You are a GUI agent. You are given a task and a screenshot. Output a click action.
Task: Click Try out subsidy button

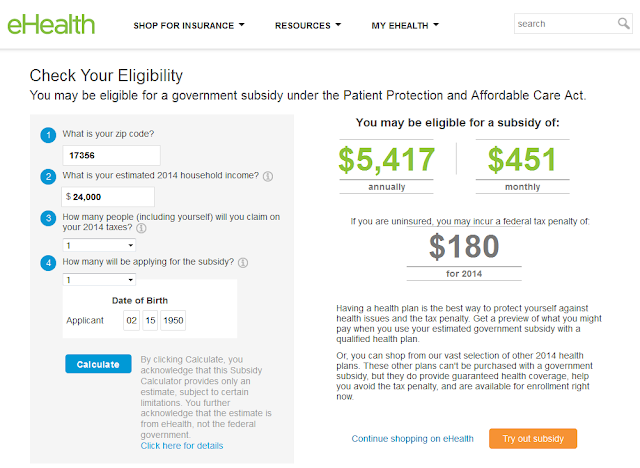coord(533,439)
